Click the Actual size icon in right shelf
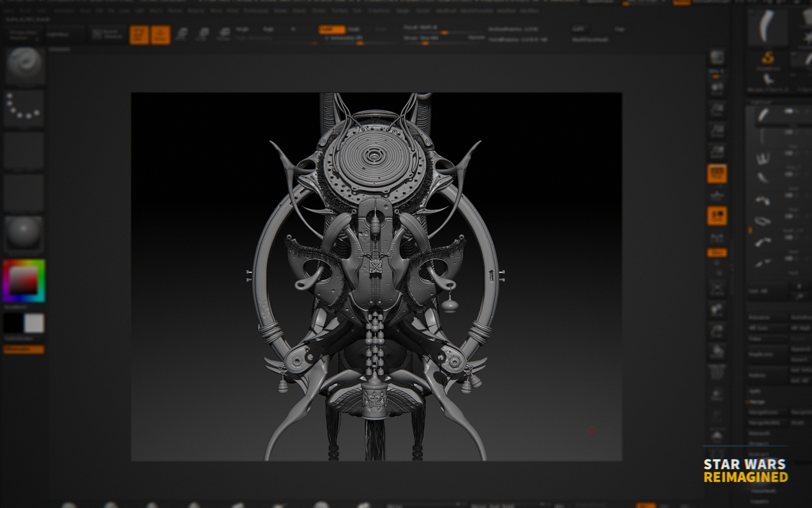 pyautogui.click(x=717, y=131)
